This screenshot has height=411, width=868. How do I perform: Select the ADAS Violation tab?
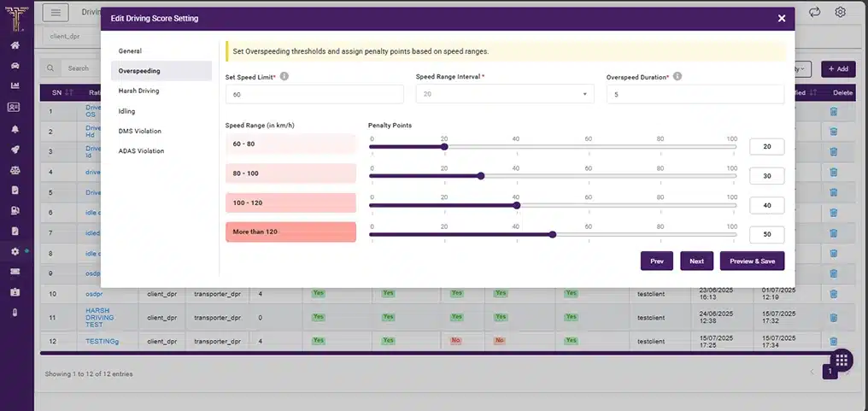142,151
